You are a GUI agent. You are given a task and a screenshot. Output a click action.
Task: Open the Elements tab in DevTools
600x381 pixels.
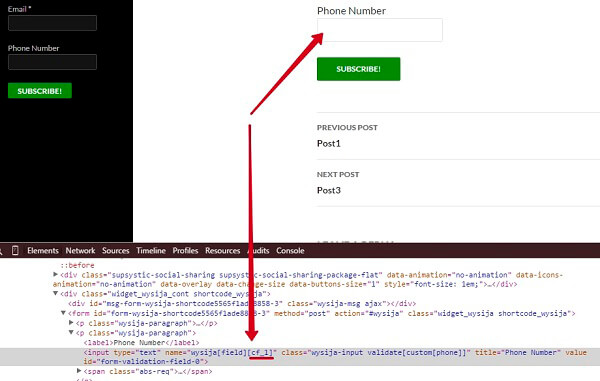tap(43, 251)
